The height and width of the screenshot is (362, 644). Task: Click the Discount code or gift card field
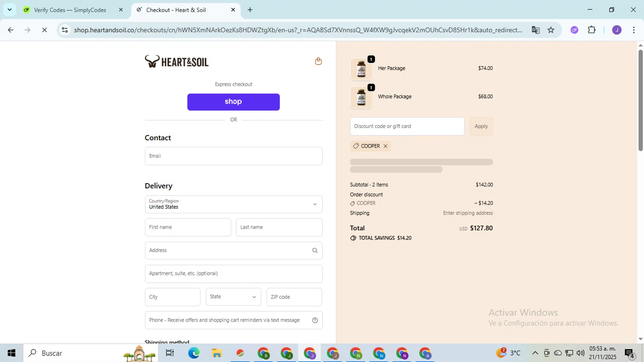point(407,126)
